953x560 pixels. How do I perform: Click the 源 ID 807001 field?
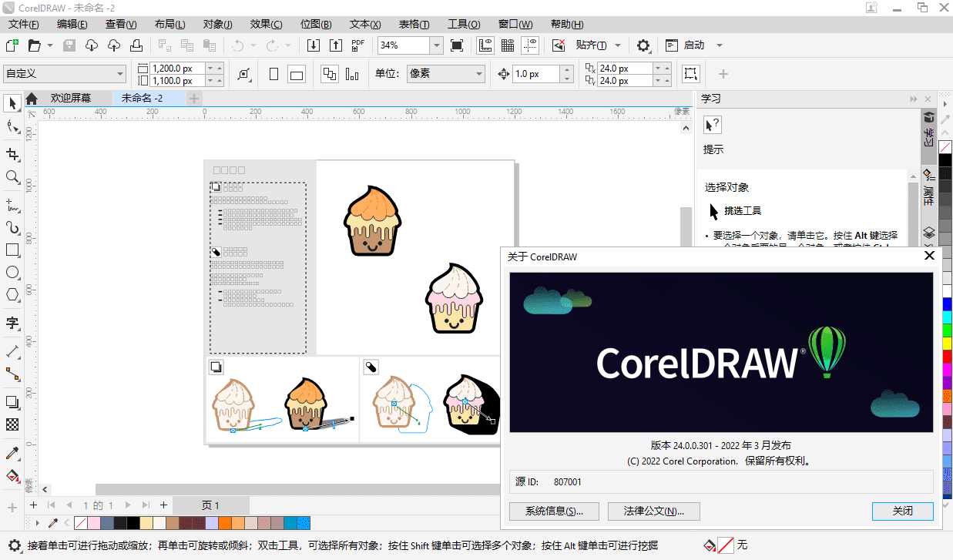[721, 482]
